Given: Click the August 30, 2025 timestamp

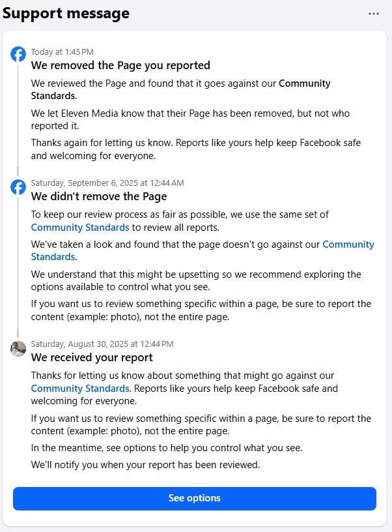Looking at the screenshot, I should pos(102,344).
